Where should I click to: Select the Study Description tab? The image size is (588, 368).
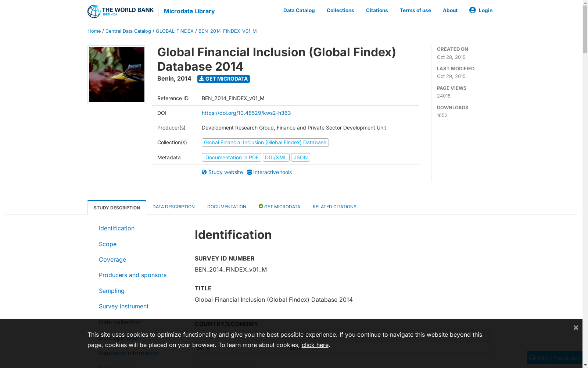[117, 208]
